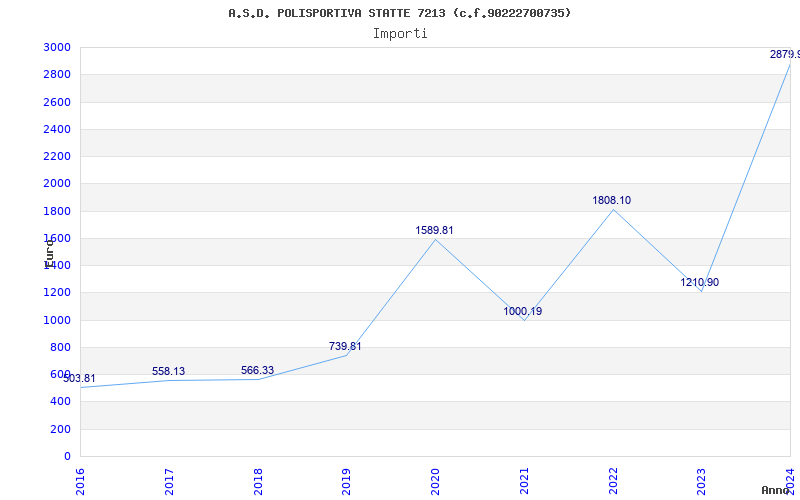The image size is (800, 500).
Task: Click the Anno axis title
Action: [x=775, y=490]
